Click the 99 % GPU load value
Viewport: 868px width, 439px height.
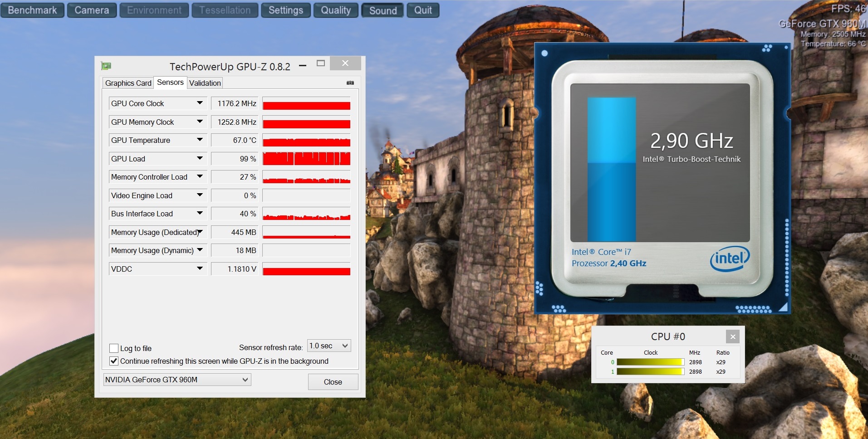[235, 159]
